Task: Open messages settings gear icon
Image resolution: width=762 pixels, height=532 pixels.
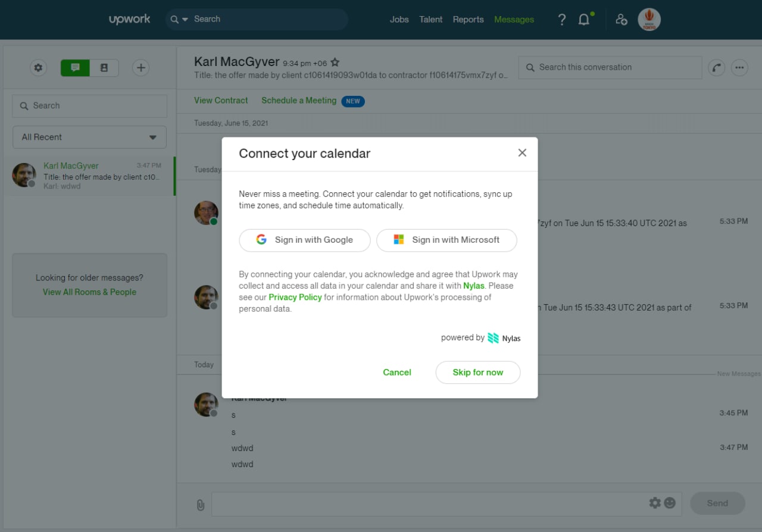Action: pos(39,68)
